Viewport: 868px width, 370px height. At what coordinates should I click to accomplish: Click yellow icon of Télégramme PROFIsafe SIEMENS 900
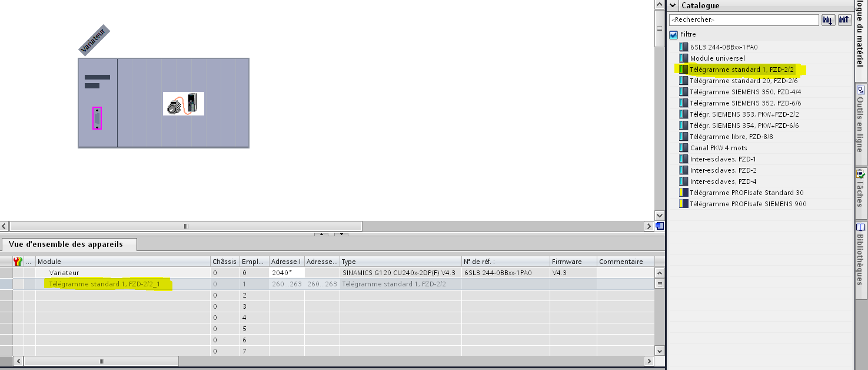click(x=683, y=204)
